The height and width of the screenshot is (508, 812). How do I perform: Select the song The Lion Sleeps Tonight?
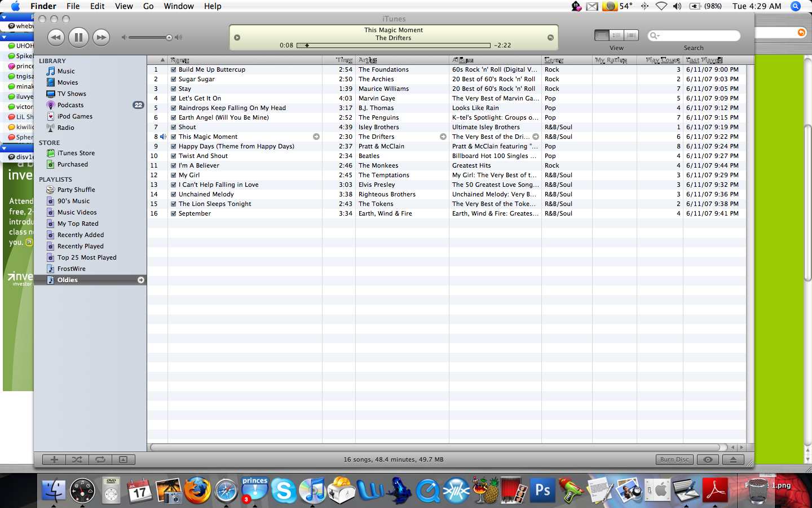point(215,204)
